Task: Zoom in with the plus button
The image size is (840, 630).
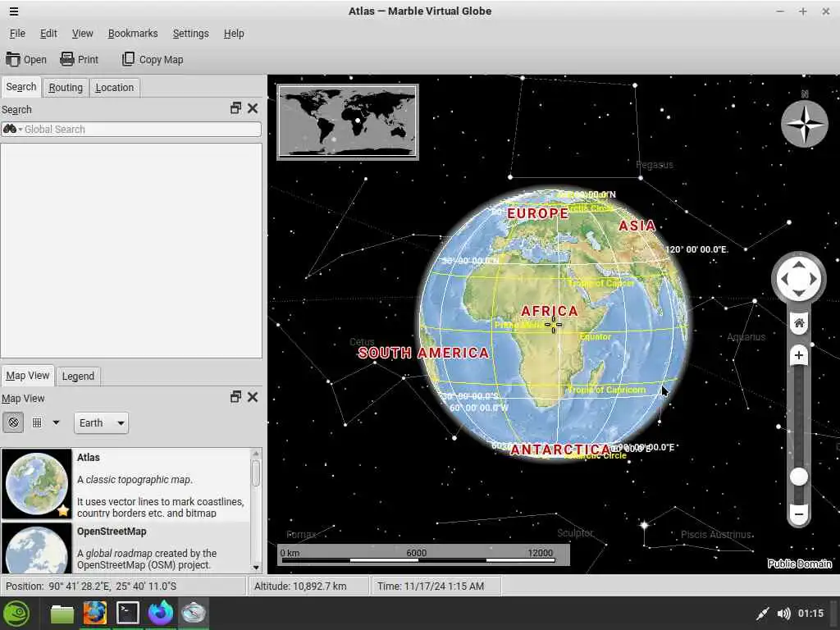Action: [x=799, y=355]
